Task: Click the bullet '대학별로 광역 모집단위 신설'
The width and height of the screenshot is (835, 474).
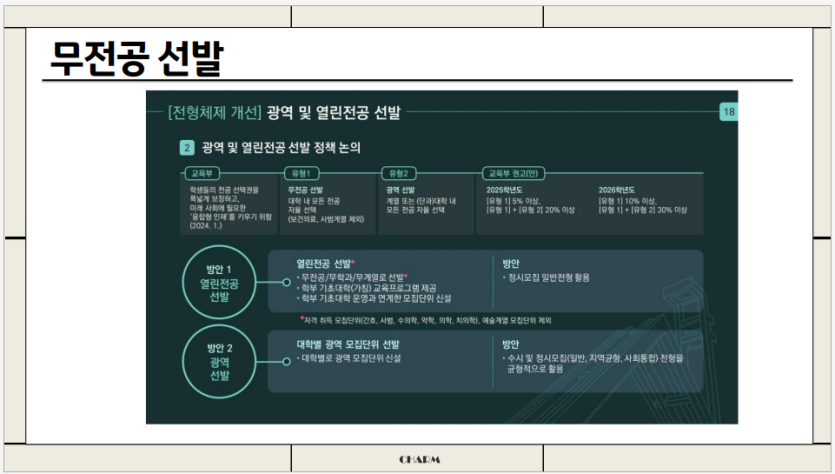Action: [349, 358]
